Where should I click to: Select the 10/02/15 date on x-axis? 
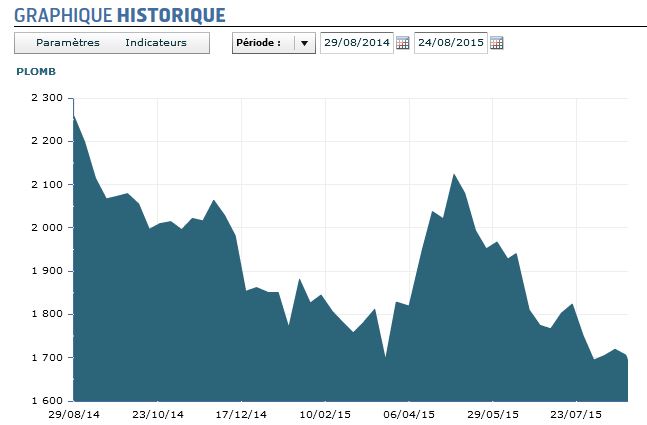325,413
